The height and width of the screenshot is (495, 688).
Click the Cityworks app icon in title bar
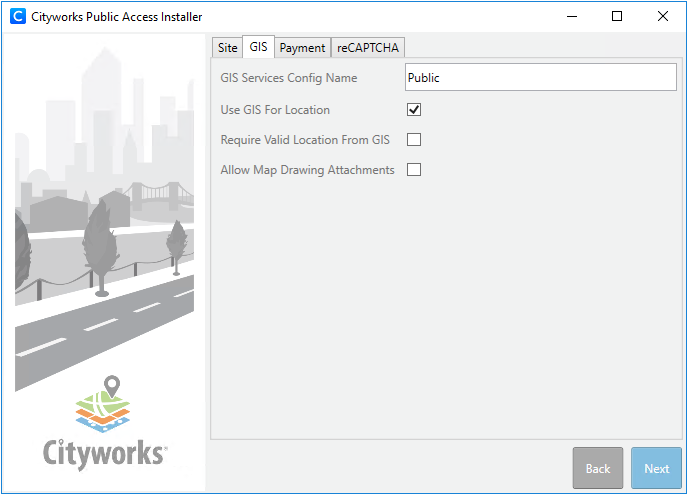pos(17,16)
